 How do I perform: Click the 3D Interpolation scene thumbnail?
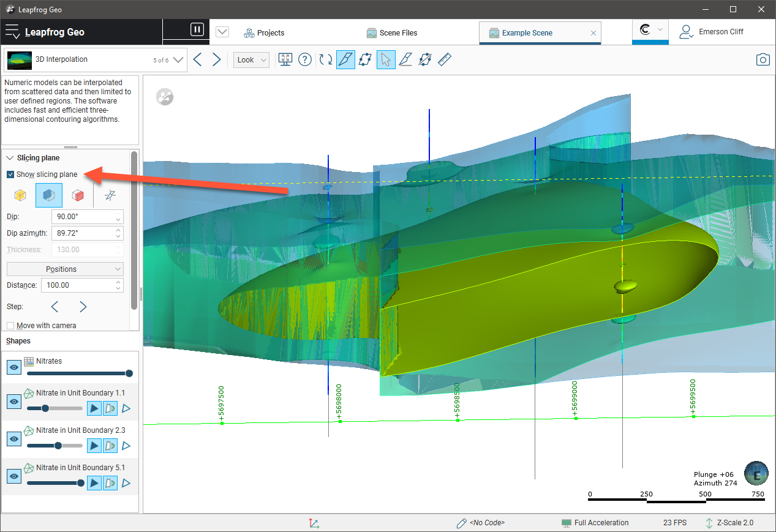point(20,60)
